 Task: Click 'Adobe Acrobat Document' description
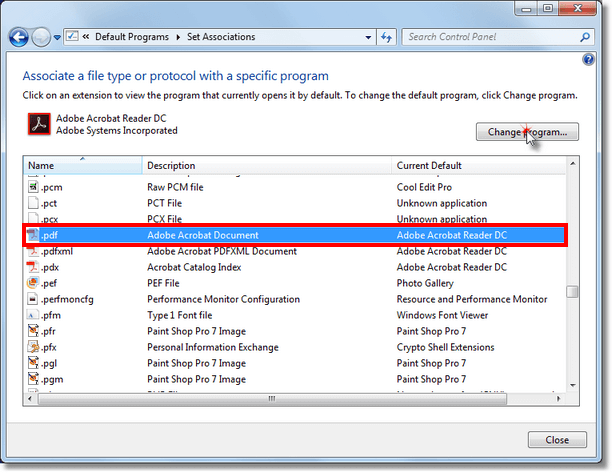203,235
